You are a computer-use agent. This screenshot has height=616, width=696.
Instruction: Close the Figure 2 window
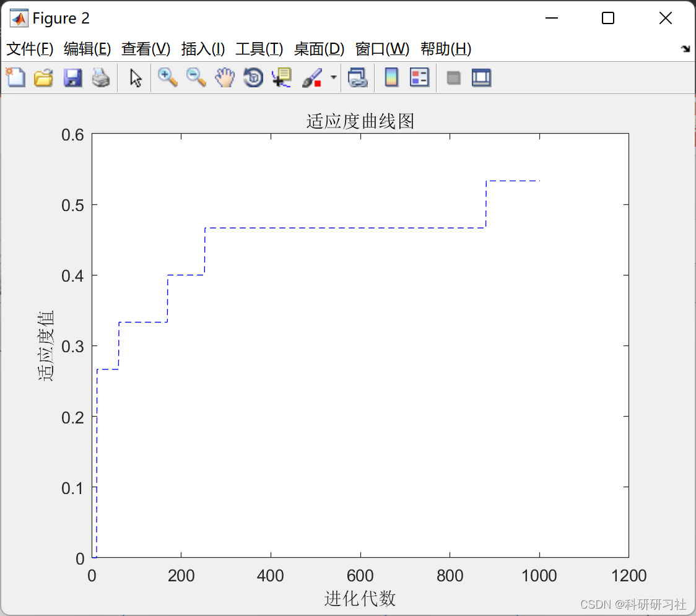pyautogui.click(x=666, y=18)
